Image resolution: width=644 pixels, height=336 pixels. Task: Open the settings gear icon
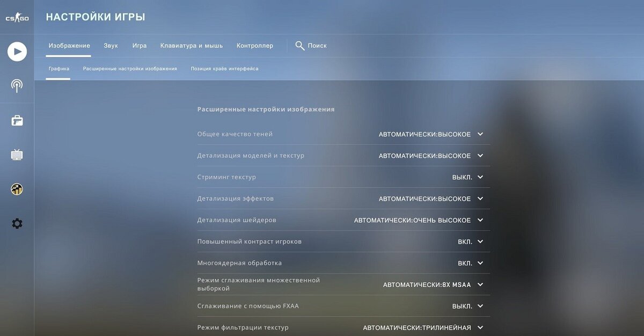click(17, 223)
